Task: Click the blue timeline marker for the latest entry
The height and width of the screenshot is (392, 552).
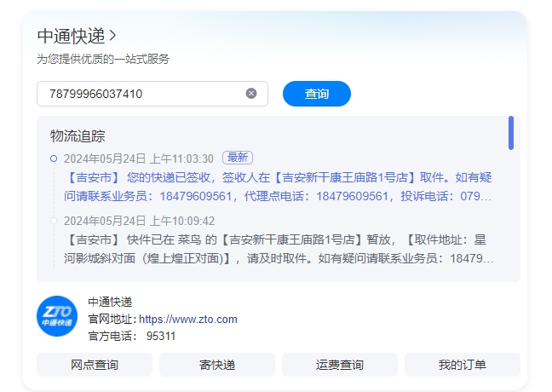Action: click(54, 159)
